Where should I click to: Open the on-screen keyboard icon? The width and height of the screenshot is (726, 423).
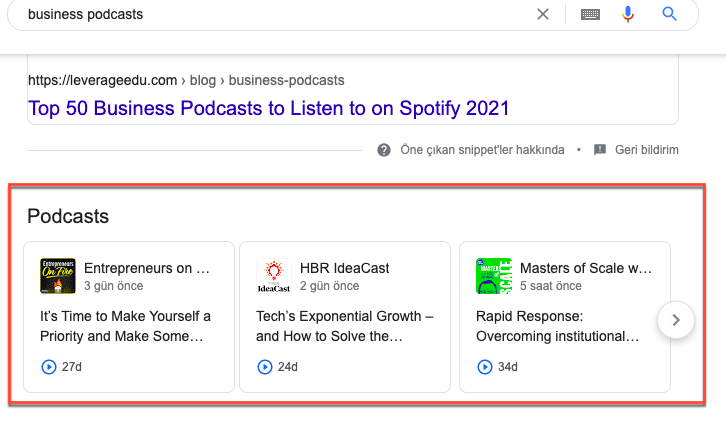pyautogui.click(x=590, y=14)
